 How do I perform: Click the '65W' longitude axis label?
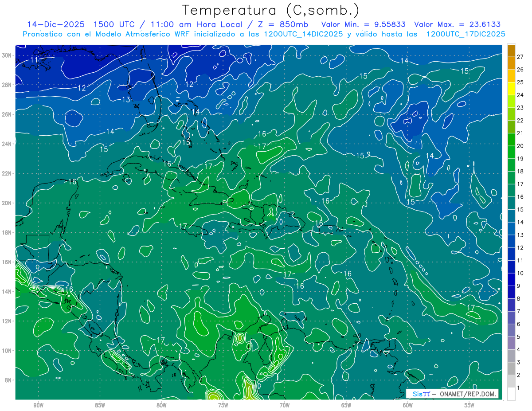coord(346,405)
